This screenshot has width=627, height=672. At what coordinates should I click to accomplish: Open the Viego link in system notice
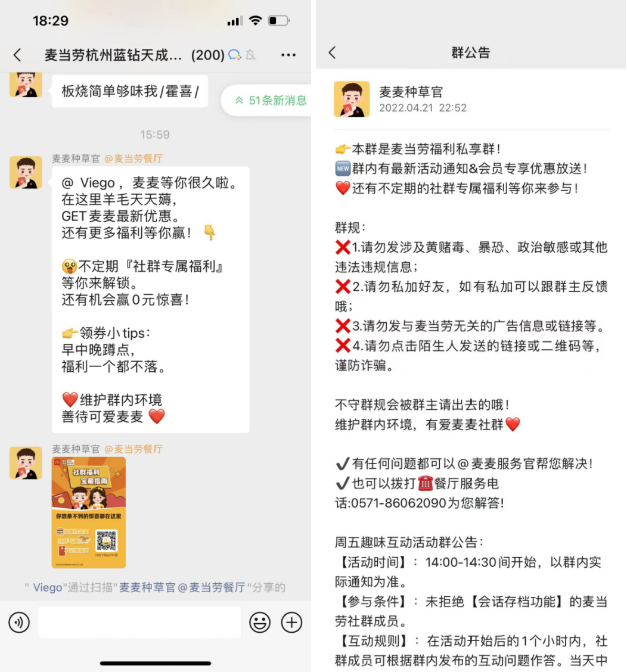47,587
